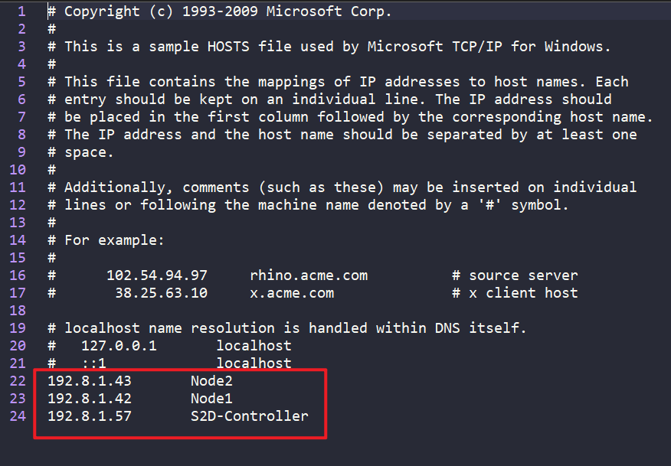Click line number 23 in the gutter
Screen dimensions: 671x466
pos(18,398)
